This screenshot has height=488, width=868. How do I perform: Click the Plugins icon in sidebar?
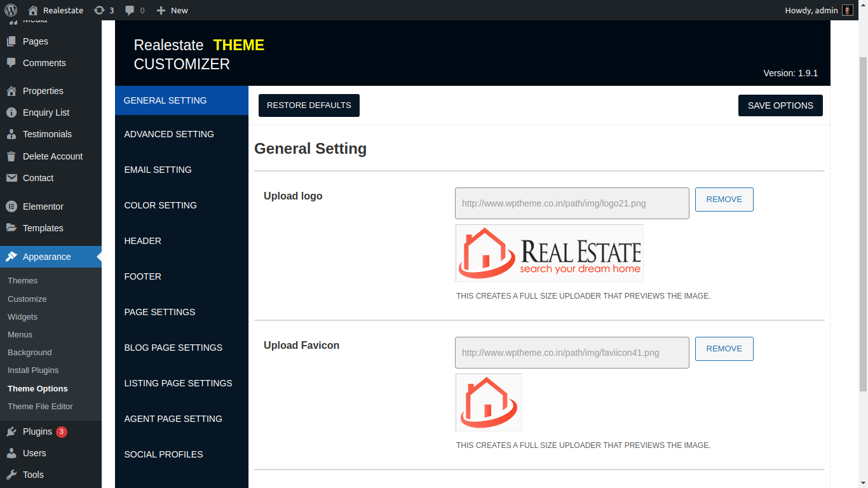(11, 431)
